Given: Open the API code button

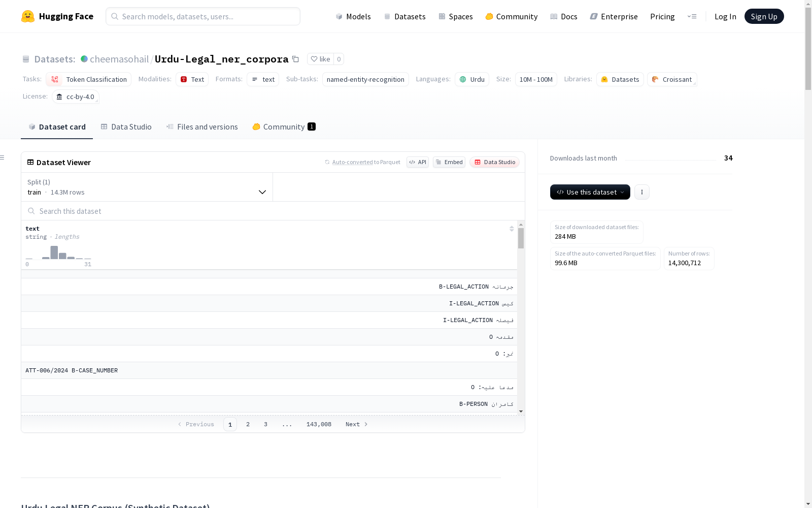Looking at the screenshot, I should 418,162.
